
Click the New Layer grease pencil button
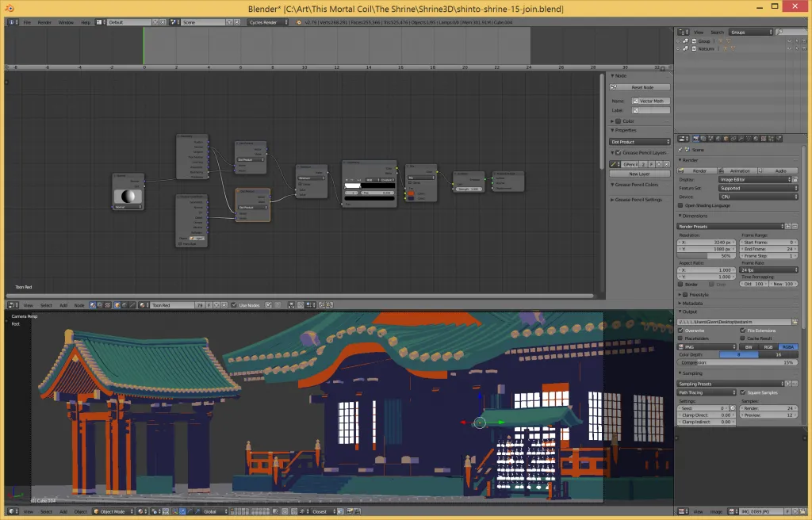640,174
